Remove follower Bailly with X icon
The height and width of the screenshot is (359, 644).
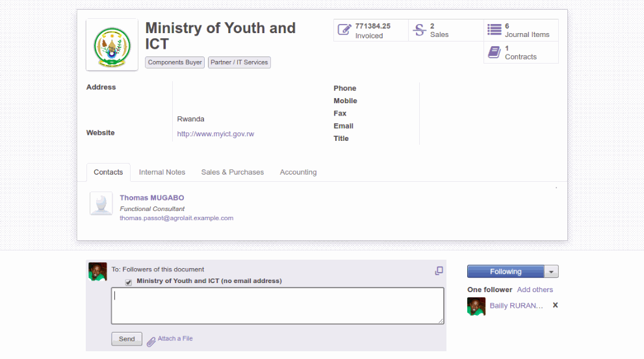pos(555,305)
